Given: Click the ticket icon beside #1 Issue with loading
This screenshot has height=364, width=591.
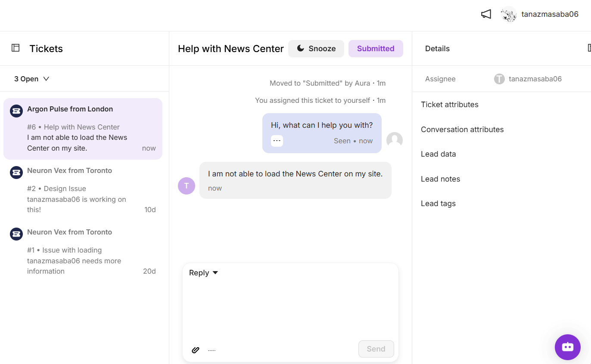Looking at the screenshot, I should (16, 234).
